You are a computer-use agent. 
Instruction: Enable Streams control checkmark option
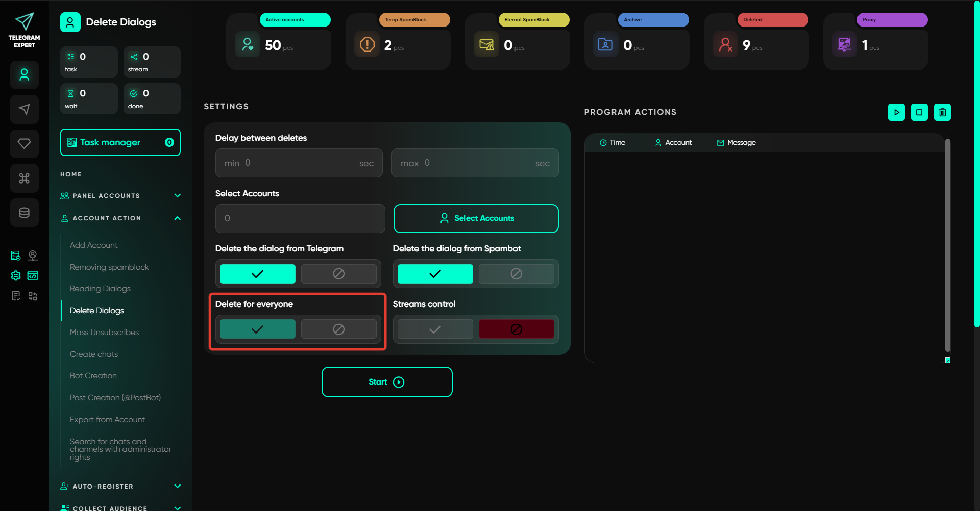pyautogui.click(x=435, y=329)
